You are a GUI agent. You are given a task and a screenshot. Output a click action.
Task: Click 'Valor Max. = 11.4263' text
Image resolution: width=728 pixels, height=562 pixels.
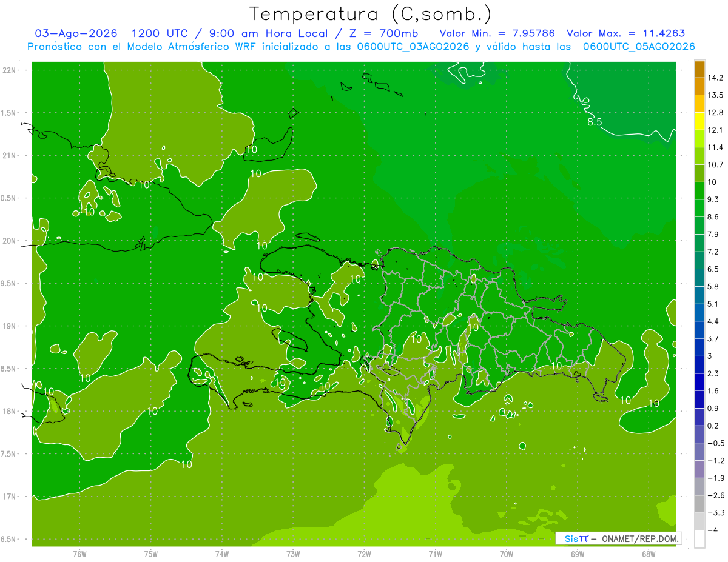point(626,33)
